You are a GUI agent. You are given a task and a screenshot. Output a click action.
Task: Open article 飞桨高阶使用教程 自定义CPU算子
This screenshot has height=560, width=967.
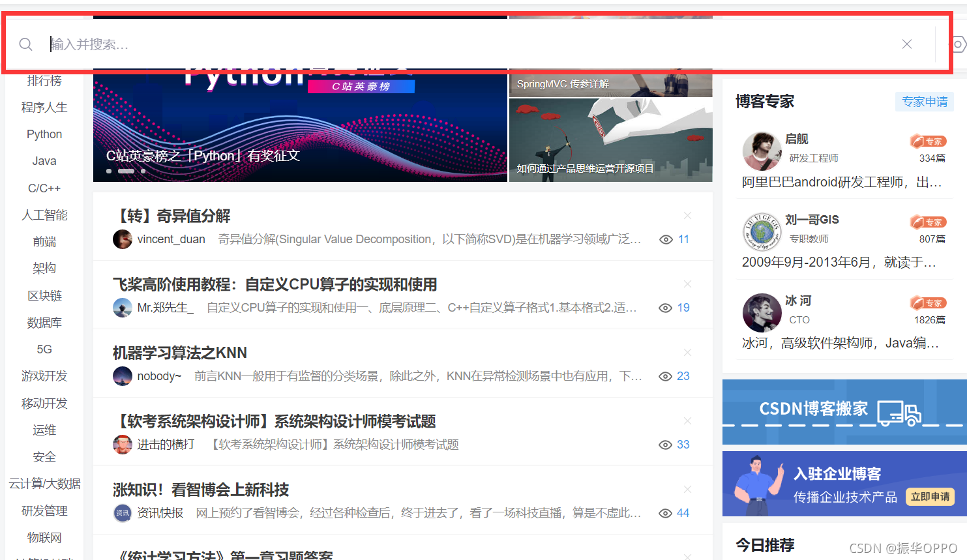coord(275,284)
